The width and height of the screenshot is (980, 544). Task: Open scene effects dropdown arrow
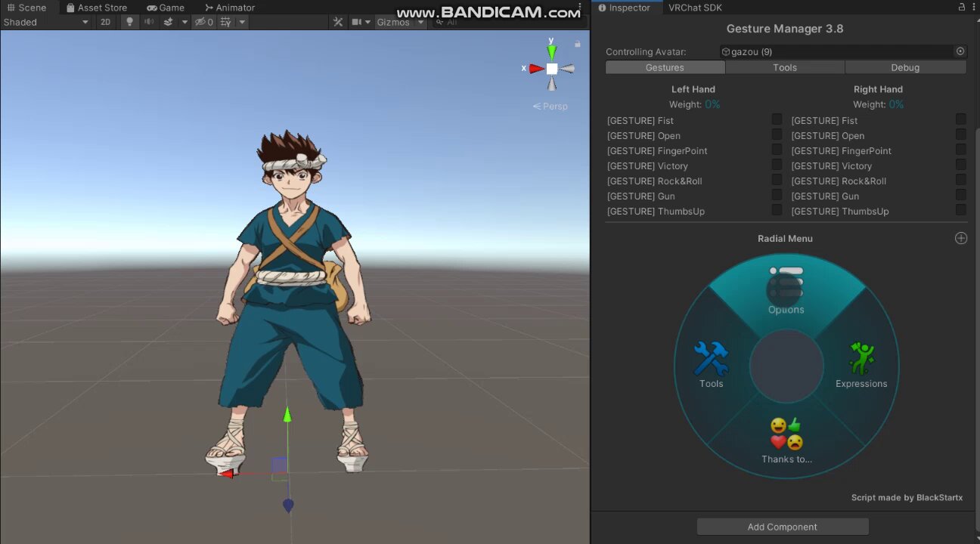tap(184, 22)
